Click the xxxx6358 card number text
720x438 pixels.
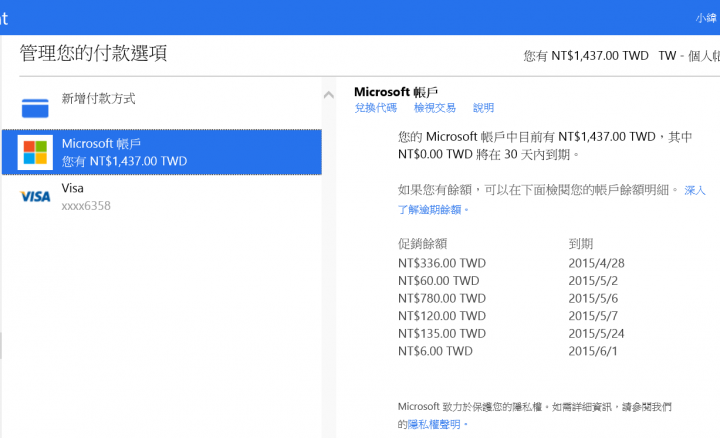[x=86, y=206]
